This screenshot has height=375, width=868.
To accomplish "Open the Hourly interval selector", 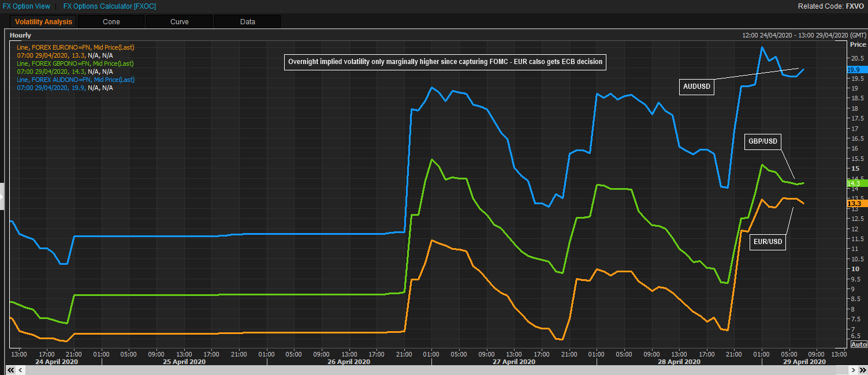I will click(x=21, y=35).
